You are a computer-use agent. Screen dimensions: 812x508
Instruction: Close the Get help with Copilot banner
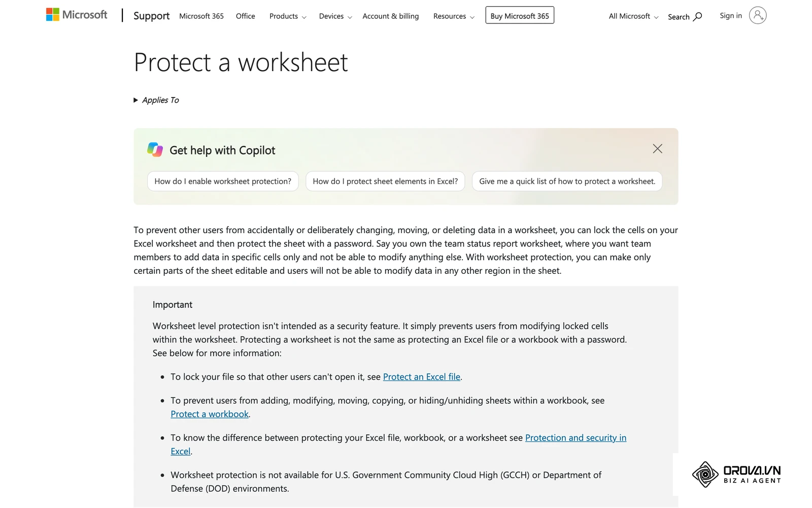point(657,149)
